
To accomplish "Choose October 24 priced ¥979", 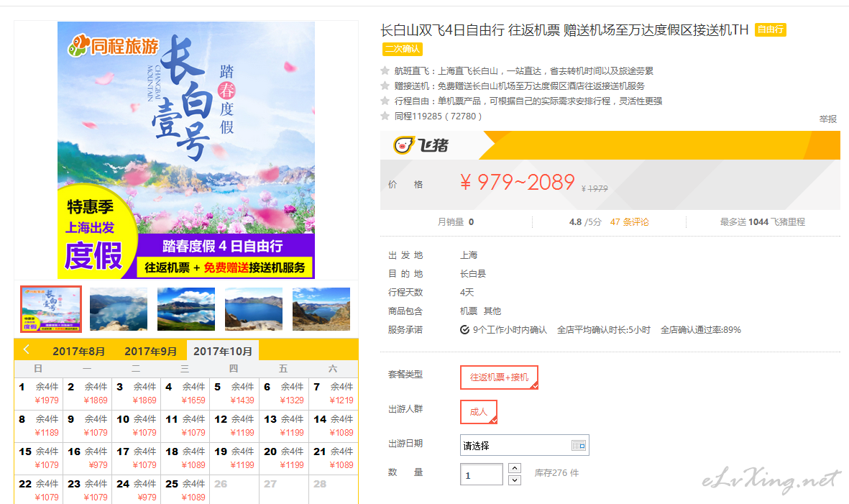I will tap(137, 490).
